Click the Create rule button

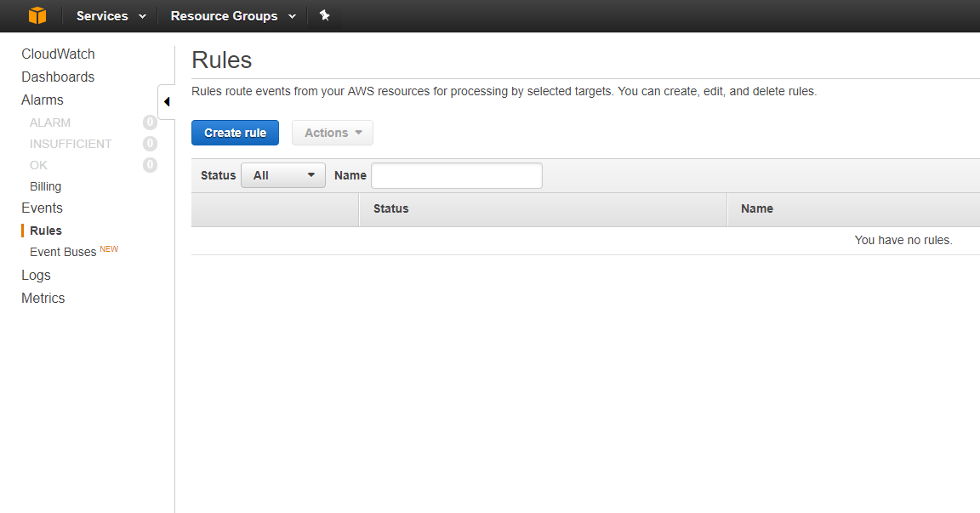coord(235,133)
